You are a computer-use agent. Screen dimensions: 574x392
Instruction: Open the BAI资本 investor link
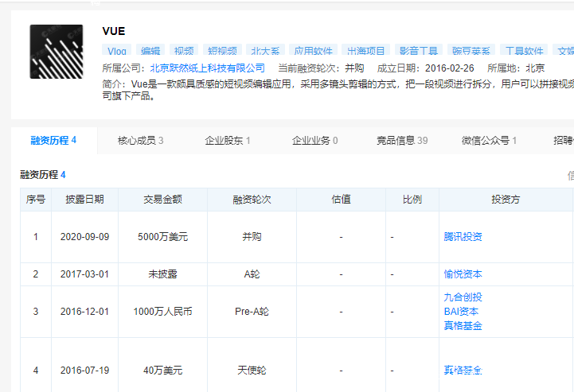pos(461,312)
